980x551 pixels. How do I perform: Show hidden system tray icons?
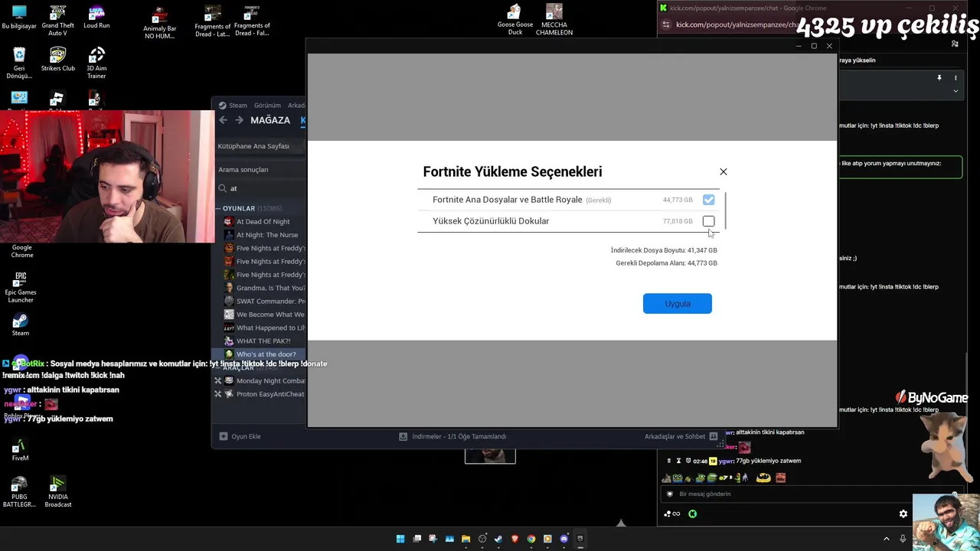tap(887, 539)
